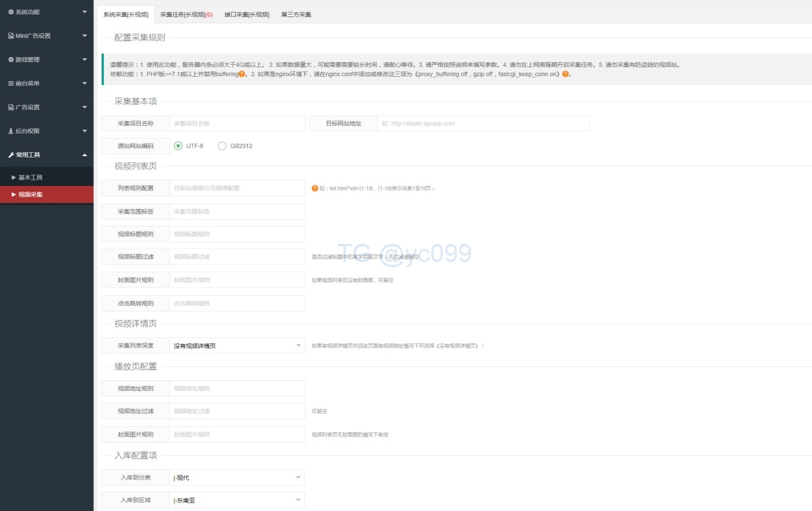Select the UTF-8 encoding radio button
The width and height of the screenshot is (812, 511).
pyautogui.click(x=178, y=146)
